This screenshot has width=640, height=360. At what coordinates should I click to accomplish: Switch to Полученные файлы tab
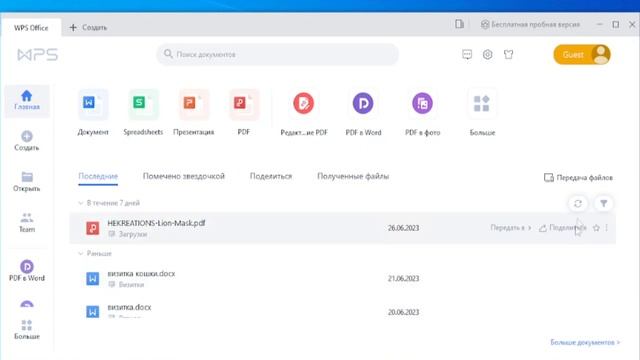click(353, 176)
